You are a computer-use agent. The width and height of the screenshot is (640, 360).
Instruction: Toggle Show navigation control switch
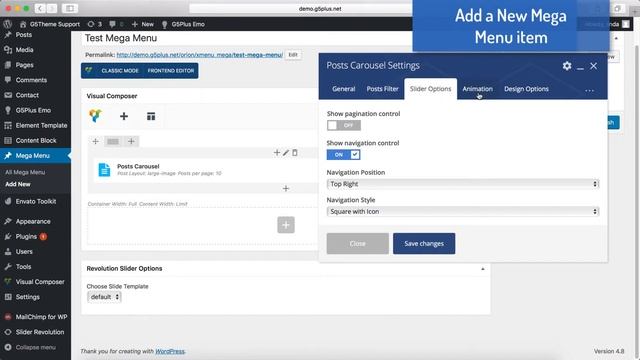point(343,155)
